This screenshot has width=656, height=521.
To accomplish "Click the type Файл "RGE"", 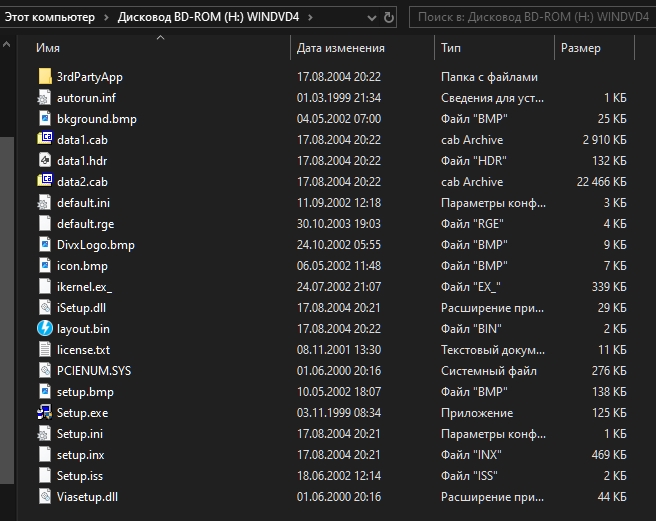I will point(472,223).
